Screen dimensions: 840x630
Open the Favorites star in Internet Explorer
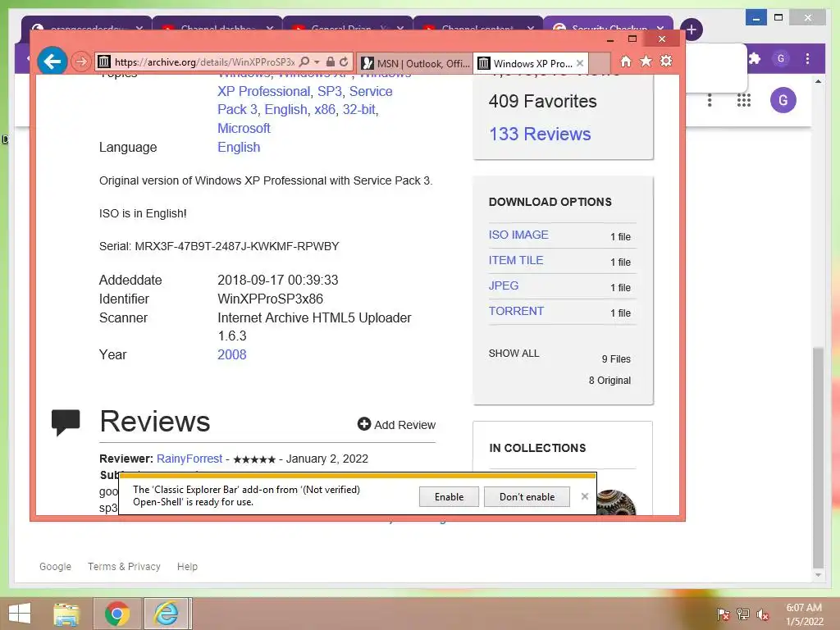pos(646,61)
